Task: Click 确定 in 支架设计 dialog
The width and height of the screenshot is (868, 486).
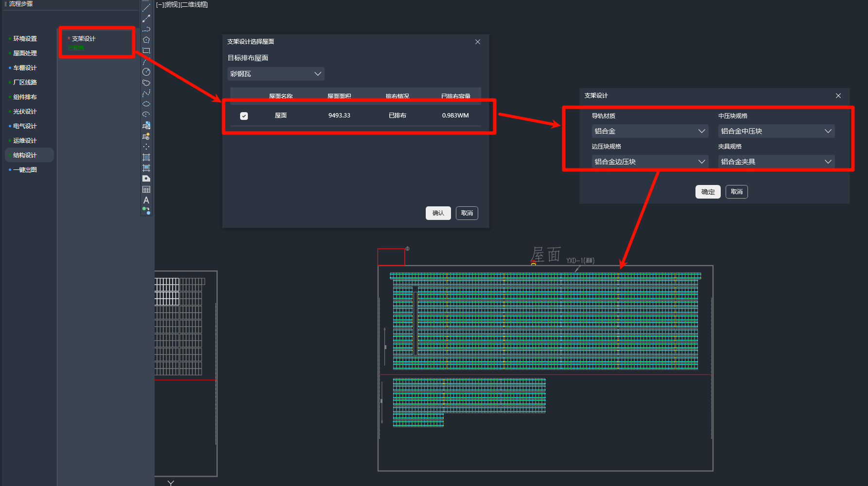Action: point(708,192)
